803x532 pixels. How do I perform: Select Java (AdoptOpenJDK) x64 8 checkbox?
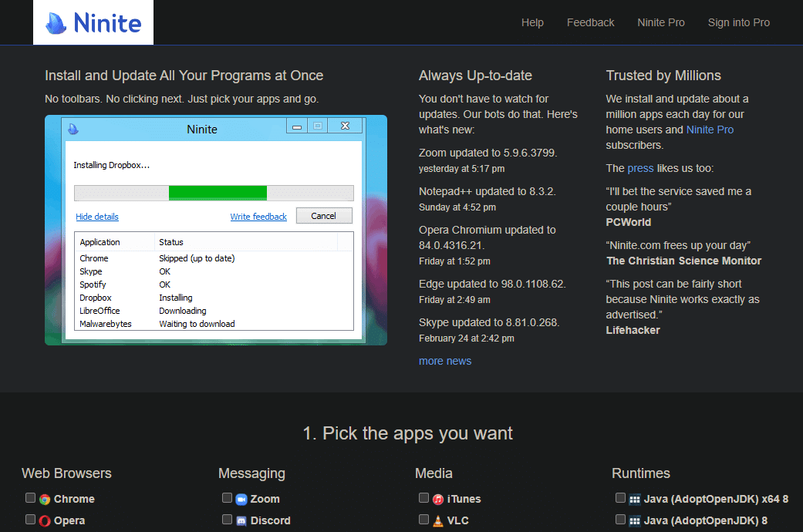[620, 498]
